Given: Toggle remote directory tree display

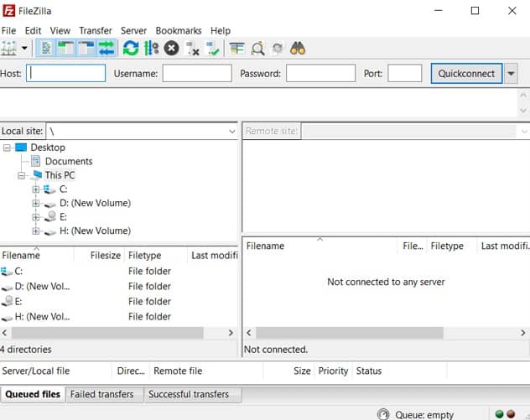Looking at the screenshot, I should 86,49.
